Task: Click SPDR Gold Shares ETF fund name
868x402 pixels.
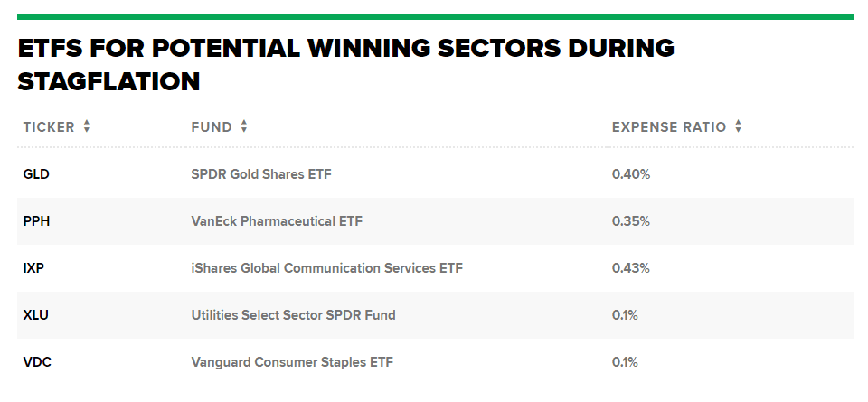Action: 261,174
